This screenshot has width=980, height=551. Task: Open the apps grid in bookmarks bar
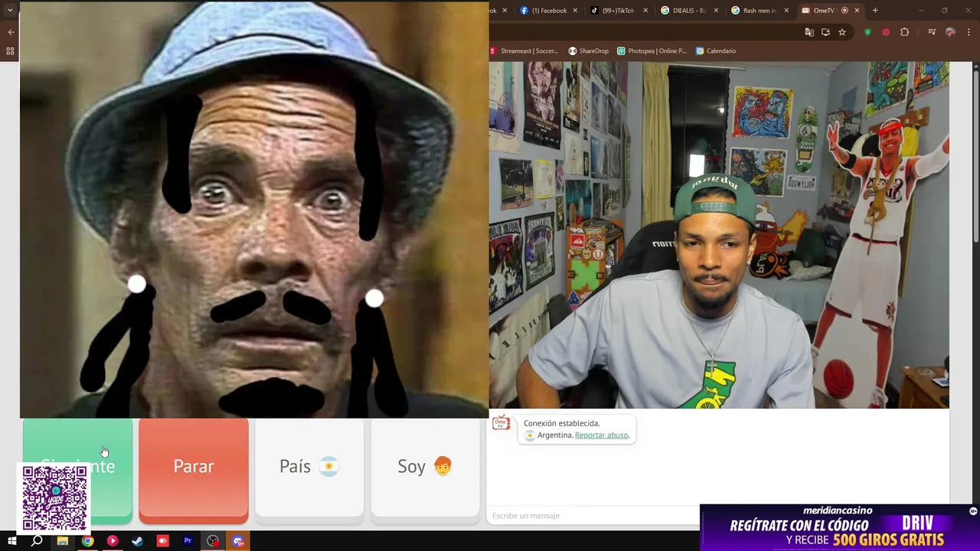pyautogui.click(x=10, y=51)
